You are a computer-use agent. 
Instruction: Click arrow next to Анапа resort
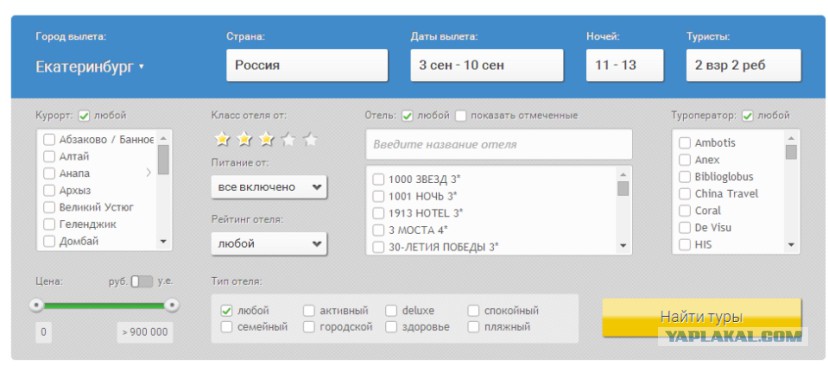pos(148,173)
